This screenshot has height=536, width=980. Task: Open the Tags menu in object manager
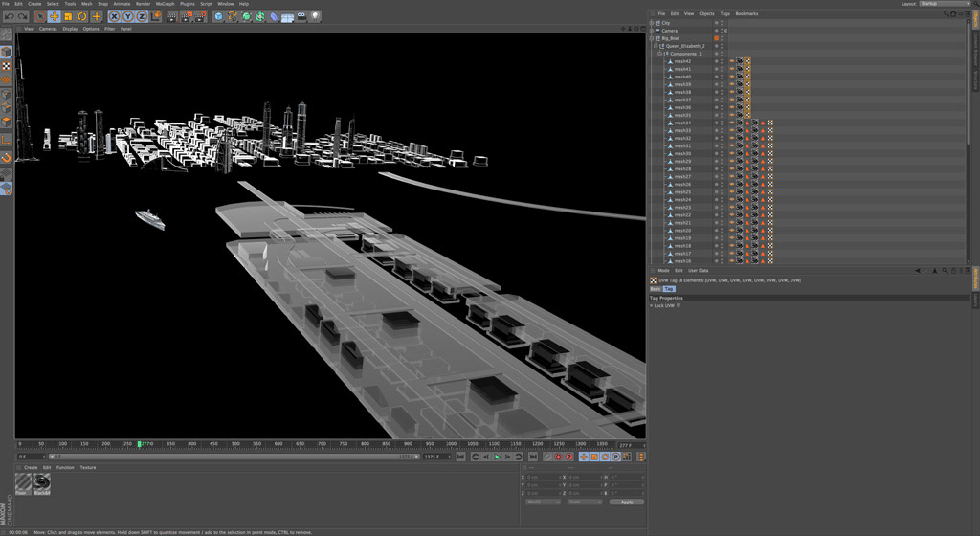[x=725, y=13]
